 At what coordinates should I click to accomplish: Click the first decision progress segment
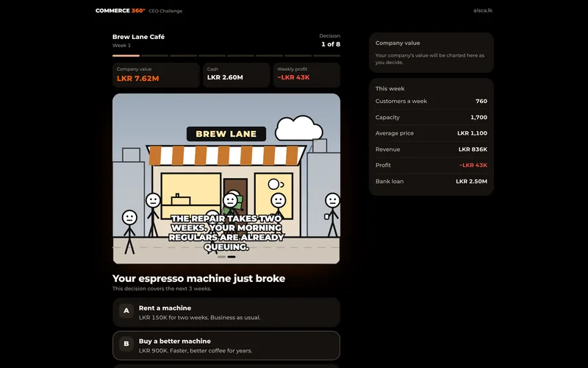126,56
